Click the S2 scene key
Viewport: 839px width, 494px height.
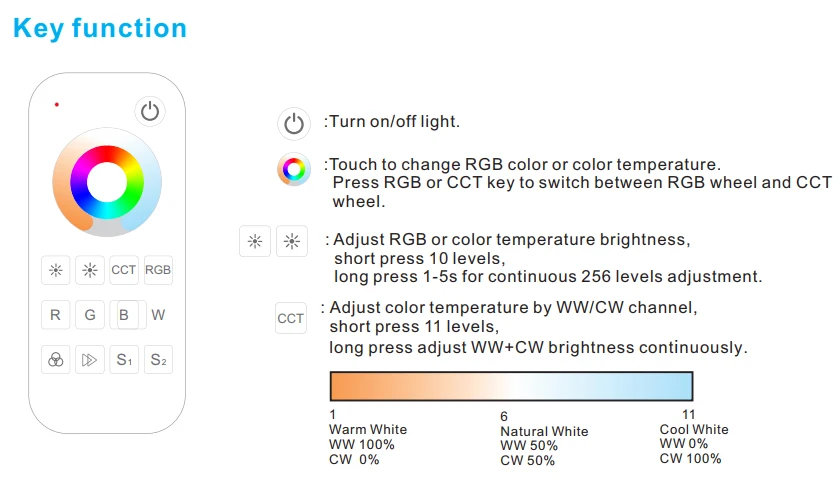click(x=158, y=360)
